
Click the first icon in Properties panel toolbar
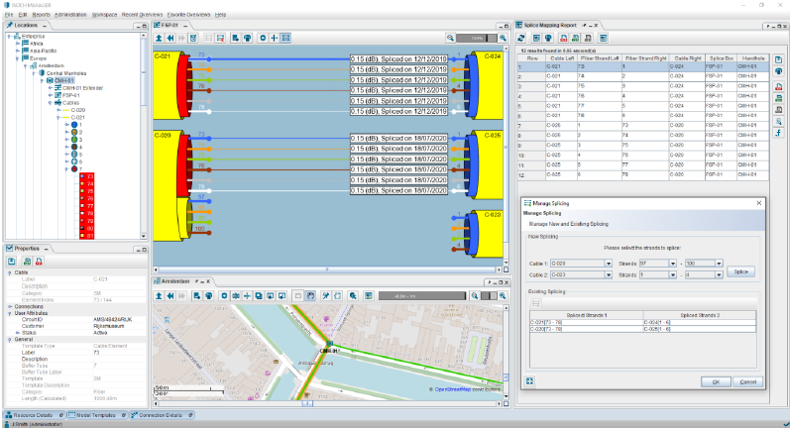[x=11, y=260]
